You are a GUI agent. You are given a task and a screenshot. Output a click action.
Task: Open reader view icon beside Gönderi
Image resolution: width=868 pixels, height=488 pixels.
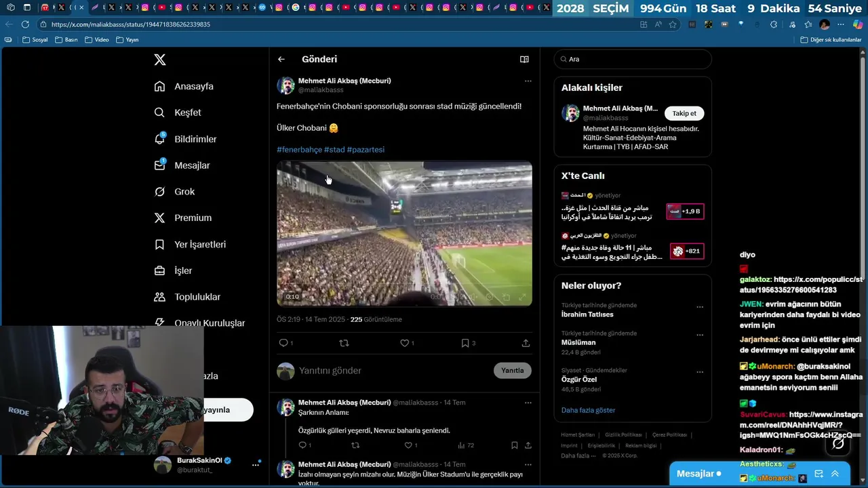524,59
